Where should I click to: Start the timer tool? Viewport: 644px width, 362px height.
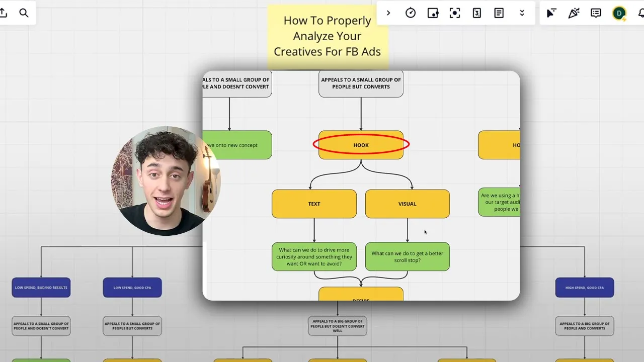411,13
